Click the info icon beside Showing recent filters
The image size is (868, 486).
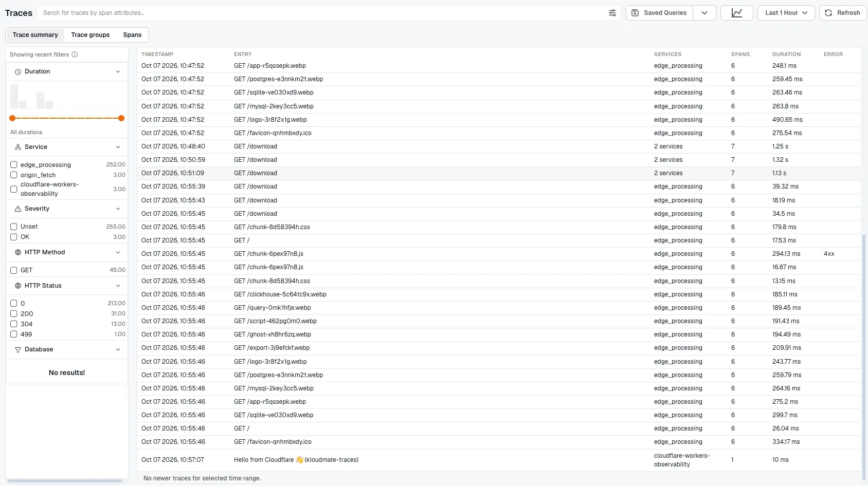click(75, 54)
